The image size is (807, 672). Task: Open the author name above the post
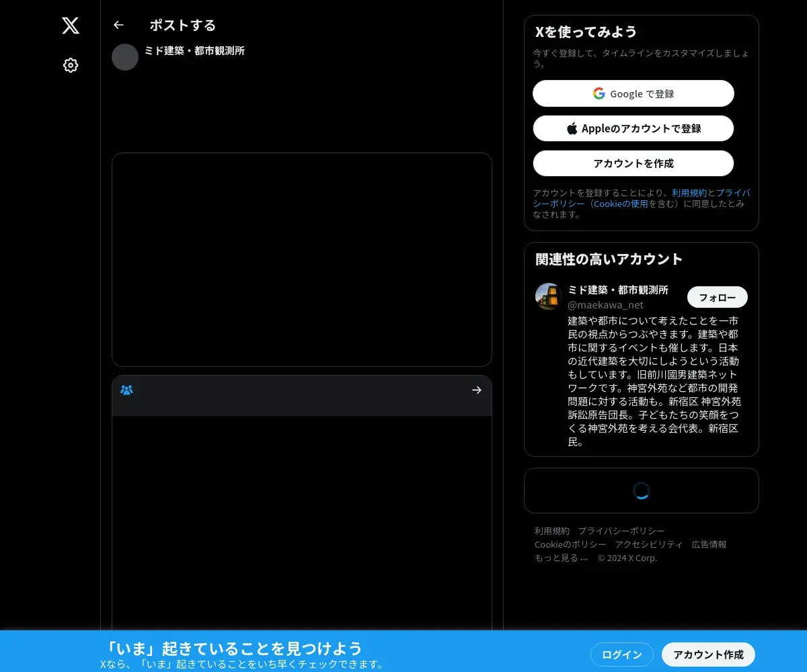[194, 50]
